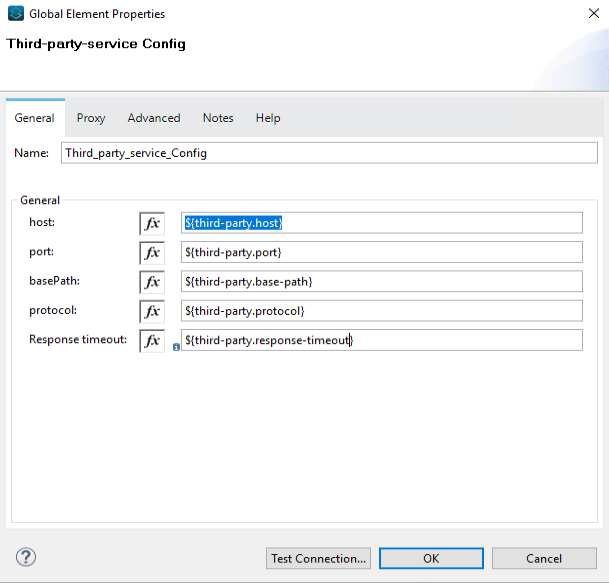
Task: Click the basePath value field
Action: 381,282
